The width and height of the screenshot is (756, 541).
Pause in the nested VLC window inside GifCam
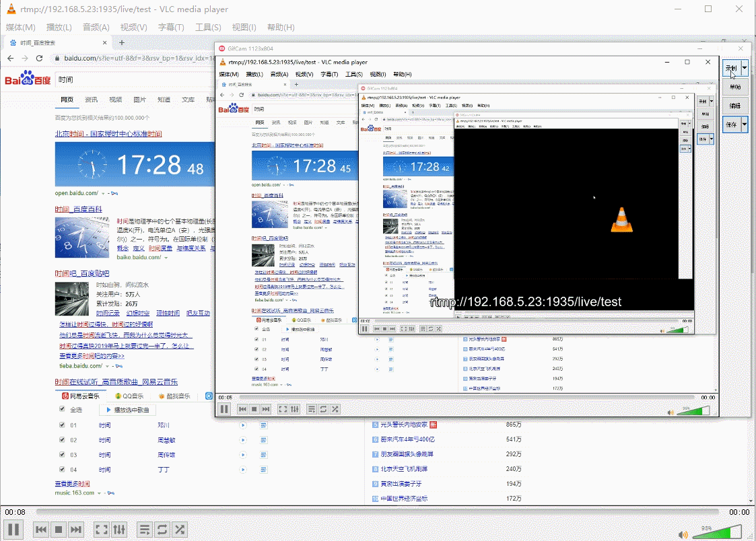(x=224, y=409)
